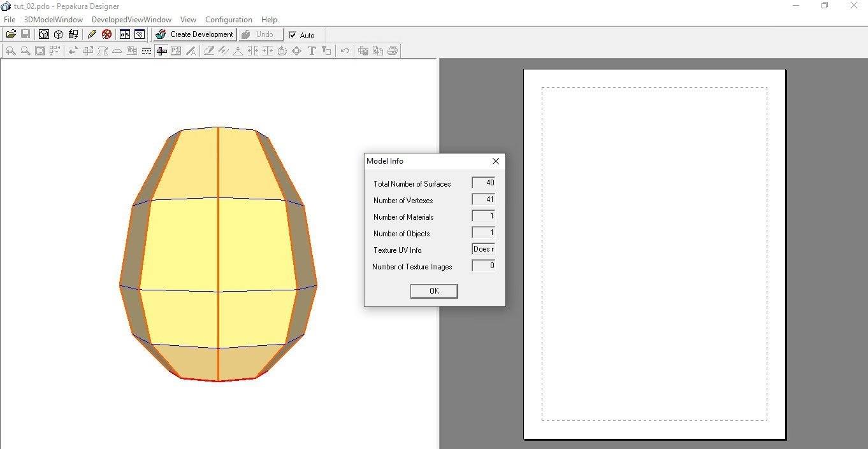868x449 pixels.
Task: Open the File menu
Action: 10,20
